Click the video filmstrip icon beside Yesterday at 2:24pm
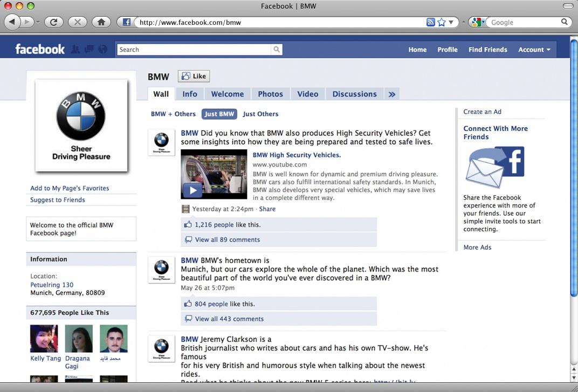578x392 pixels. point(186,209)
